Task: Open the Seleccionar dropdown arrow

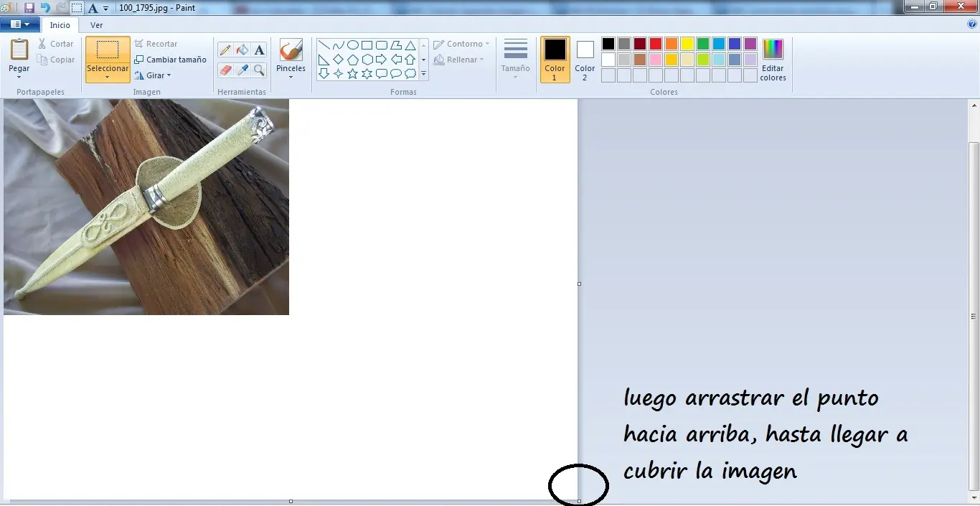Action: 108,77
